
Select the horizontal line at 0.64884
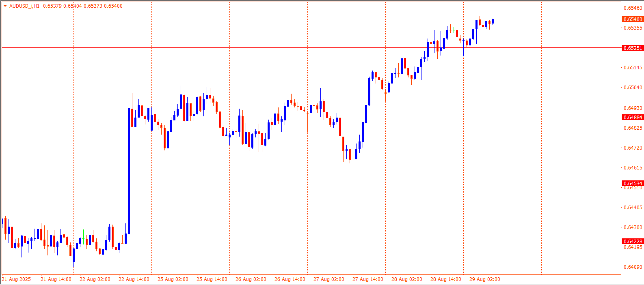[311, 117]
